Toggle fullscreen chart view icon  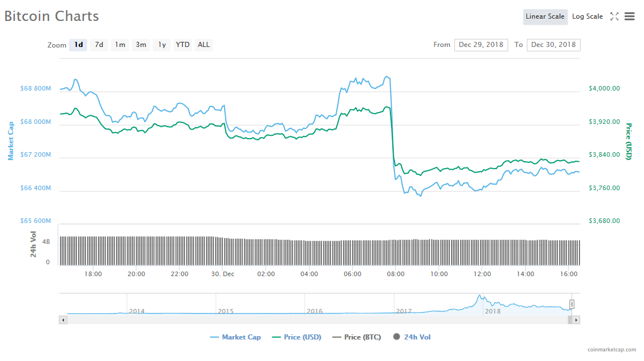click(614, 16)
